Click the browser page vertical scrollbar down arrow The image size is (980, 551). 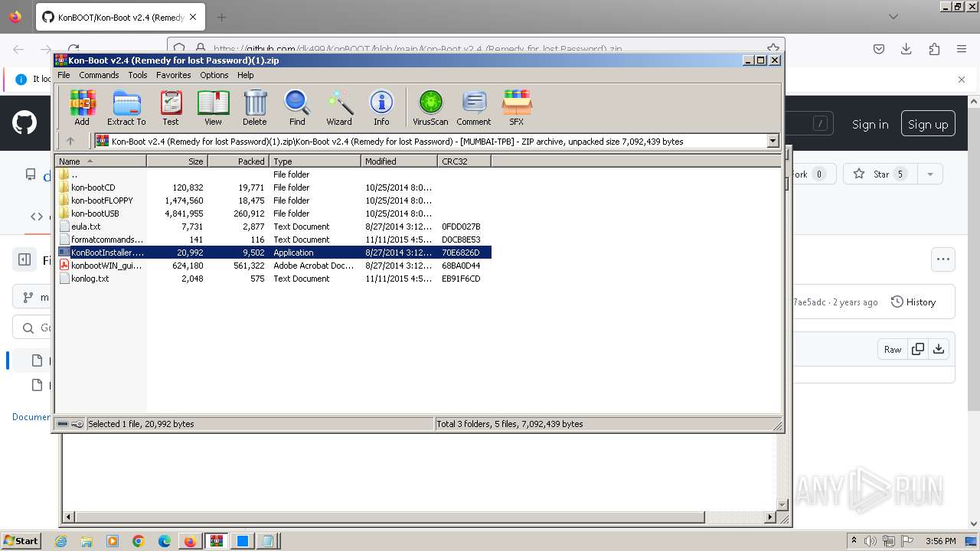coord(975,525)
